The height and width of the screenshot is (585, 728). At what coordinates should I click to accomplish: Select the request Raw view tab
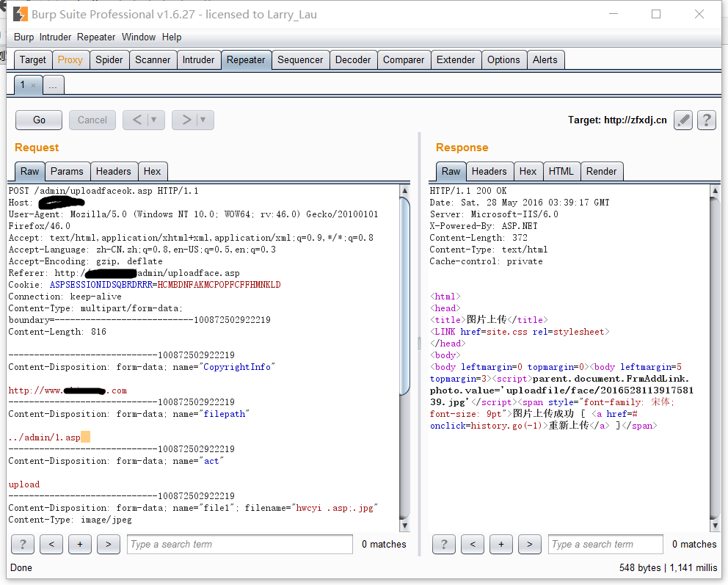tap(29, 171)
